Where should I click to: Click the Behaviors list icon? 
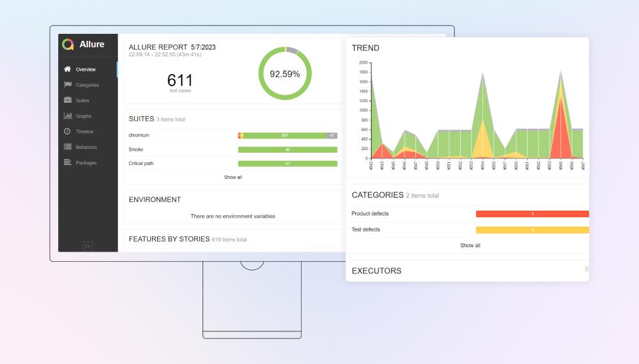coord(68,147)
